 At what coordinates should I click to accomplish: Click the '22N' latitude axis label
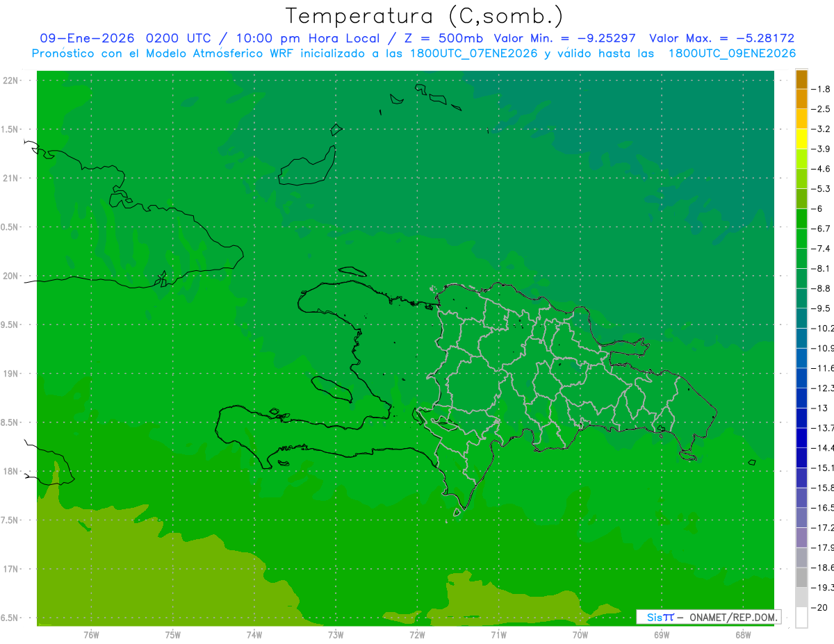[10, 81]
